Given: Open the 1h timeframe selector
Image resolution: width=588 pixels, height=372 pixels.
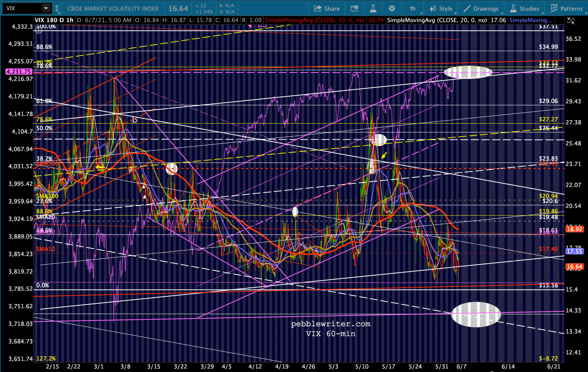Looking at the screenshot, I should (x=412, y=8).
